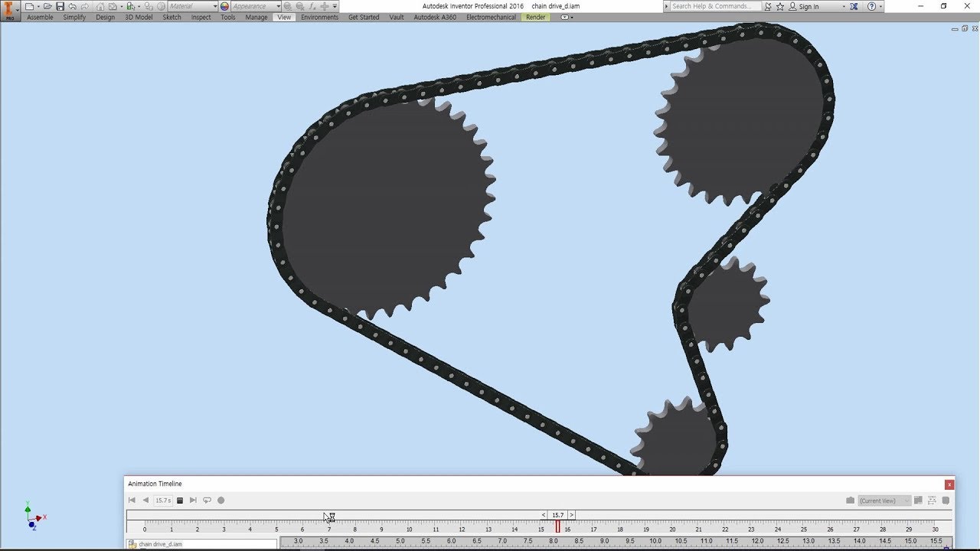Click the color wheel appearance icon
The image size is (980, 551).
[225, 6]
